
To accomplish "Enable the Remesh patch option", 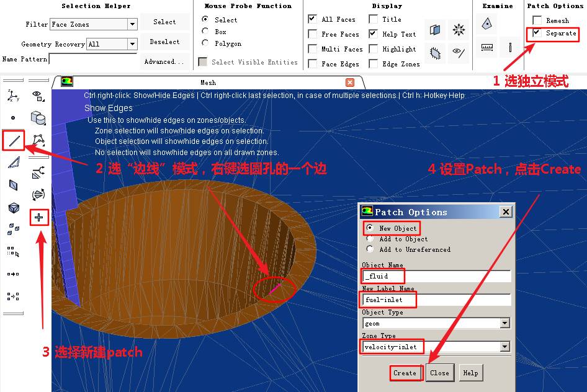I will (537, 20).
